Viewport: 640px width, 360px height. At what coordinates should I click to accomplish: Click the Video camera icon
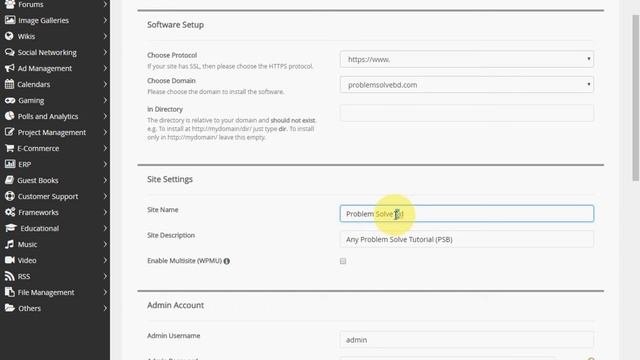10,260
